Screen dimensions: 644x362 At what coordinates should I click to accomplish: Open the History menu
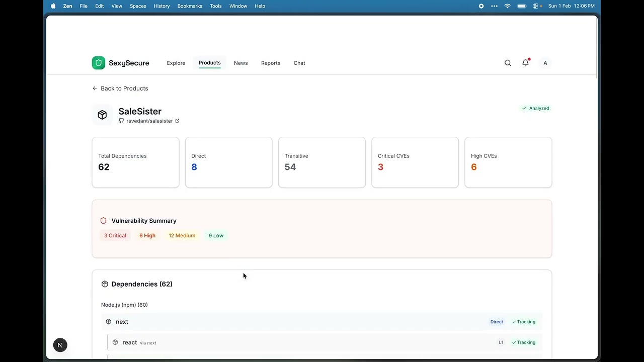tap(162, 6)
